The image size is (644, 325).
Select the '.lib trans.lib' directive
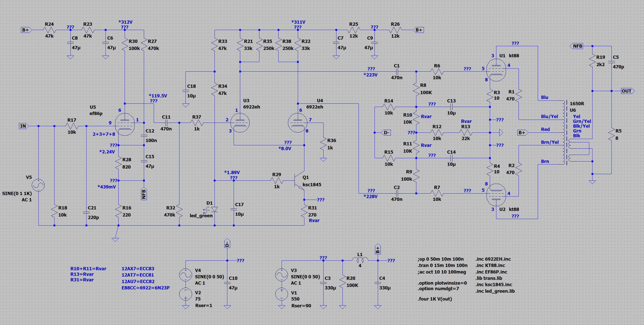(489, 278)
